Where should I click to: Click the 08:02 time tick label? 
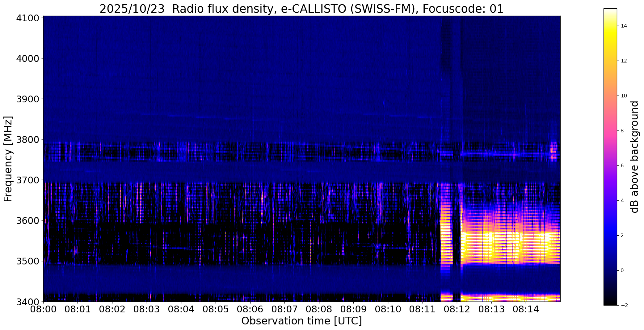tap(112, 309)
